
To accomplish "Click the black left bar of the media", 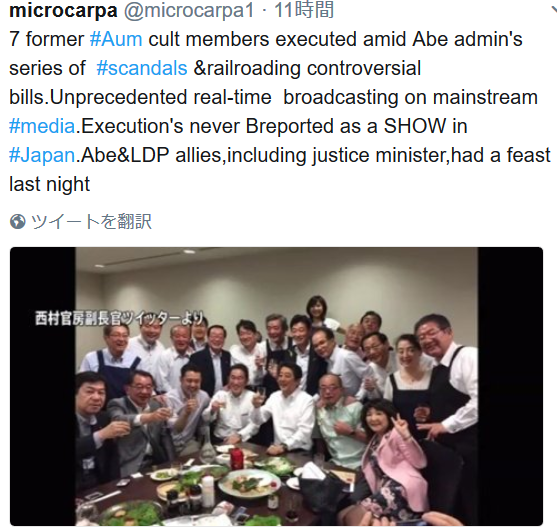I will coord(43,387).
